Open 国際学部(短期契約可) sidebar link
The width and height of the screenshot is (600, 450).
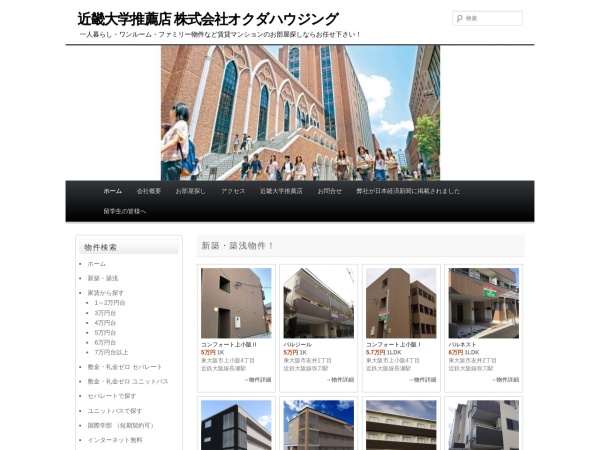(120, 425)
